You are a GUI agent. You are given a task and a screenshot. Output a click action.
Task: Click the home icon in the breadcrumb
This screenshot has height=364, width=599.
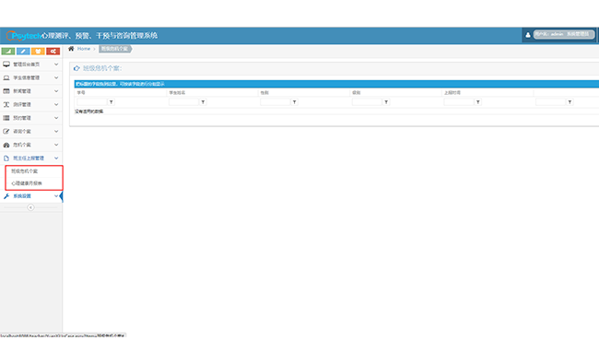tap(71, 49)
